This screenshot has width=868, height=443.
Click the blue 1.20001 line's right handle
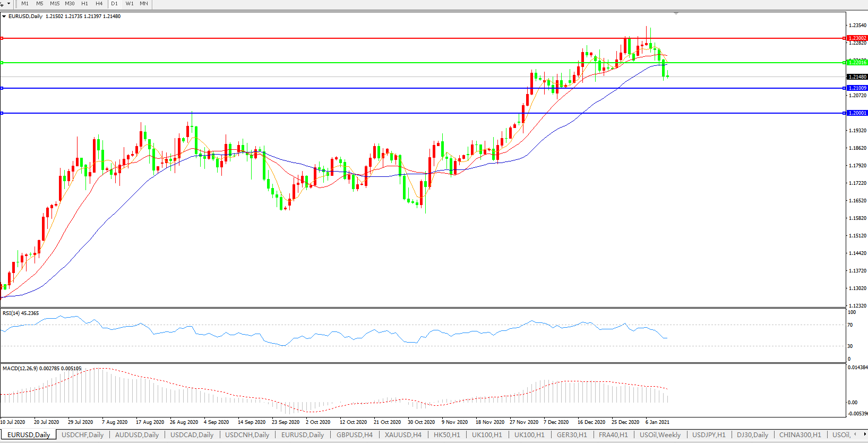pos(844,113)
